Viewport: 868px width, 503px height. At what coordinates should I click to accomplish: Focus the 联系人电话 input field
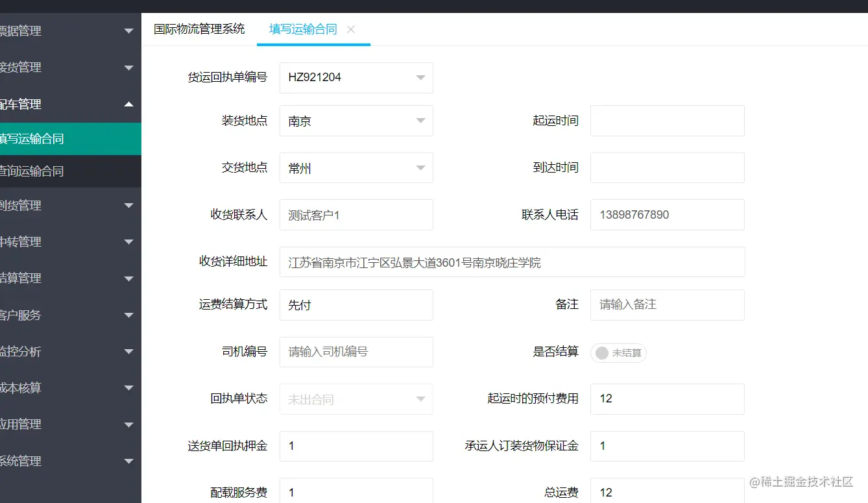tap(667, 215)
